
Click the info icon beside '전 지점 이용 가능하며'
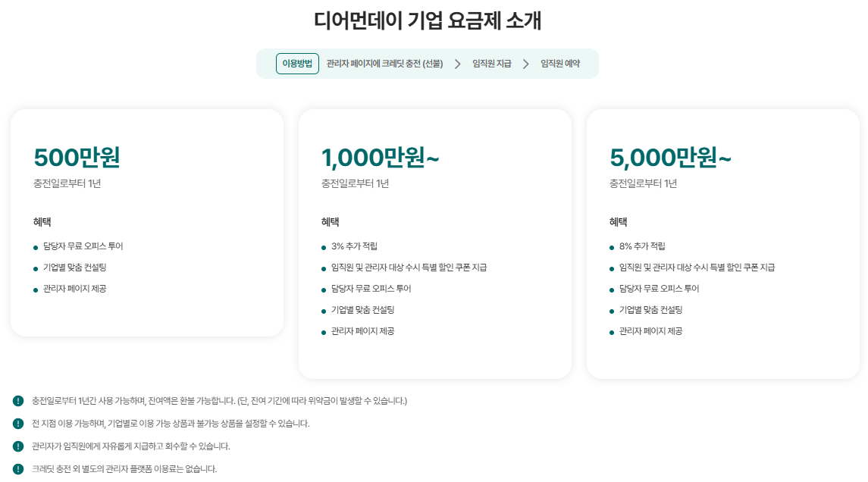click(18, 424)
